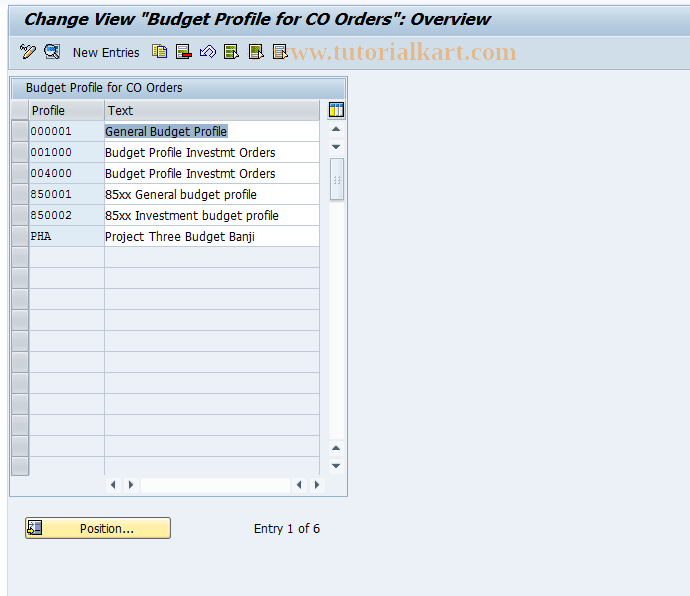Click 85xx General budget profile field
Image resolution: width=690 pixels, height=596 pixels.
click(212, 194)
